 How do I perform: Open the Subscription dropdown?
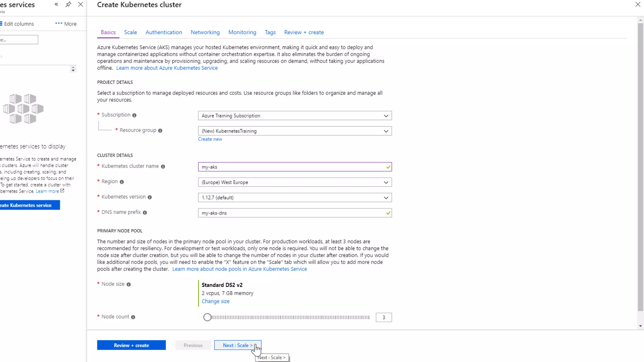(295, 116)
